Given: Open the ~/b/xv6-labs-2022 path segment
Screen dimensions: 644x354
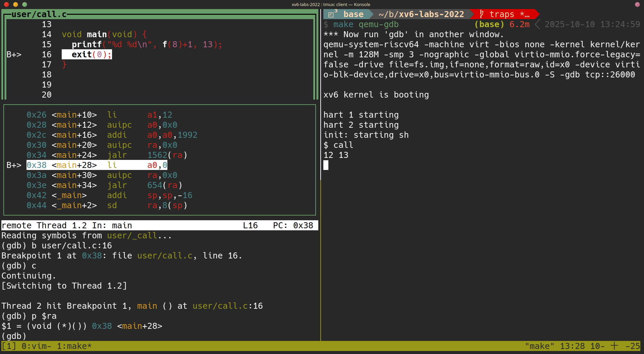Looking at the screenshot, I should tap(421, 14).
